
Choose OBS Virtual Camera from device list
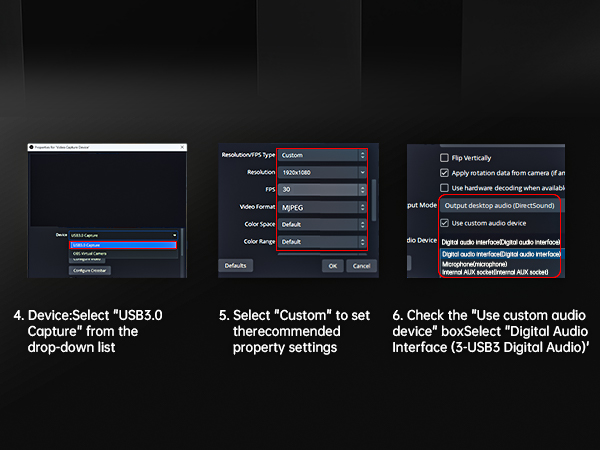(x=123, y=253)
